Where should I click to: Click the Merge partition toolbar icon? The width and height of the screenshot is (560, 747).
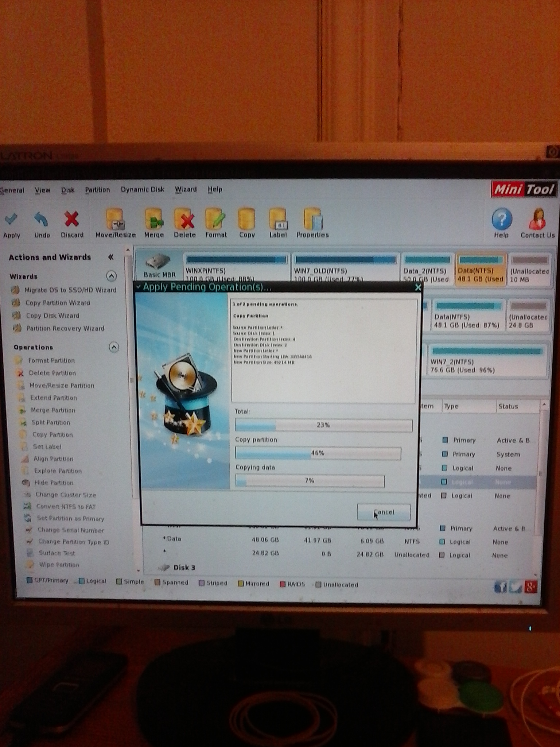coord(153,219)
